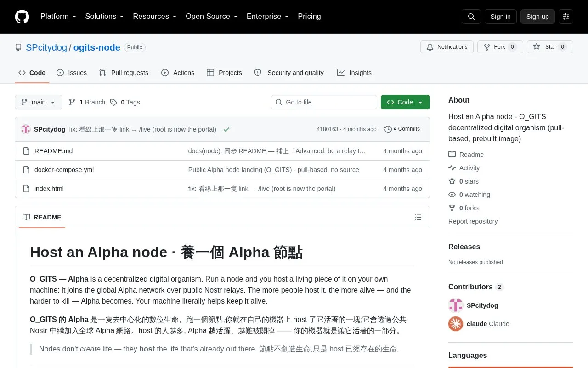View the 4 Commits history
The image size is (588, 368).
tap(402, 129)
